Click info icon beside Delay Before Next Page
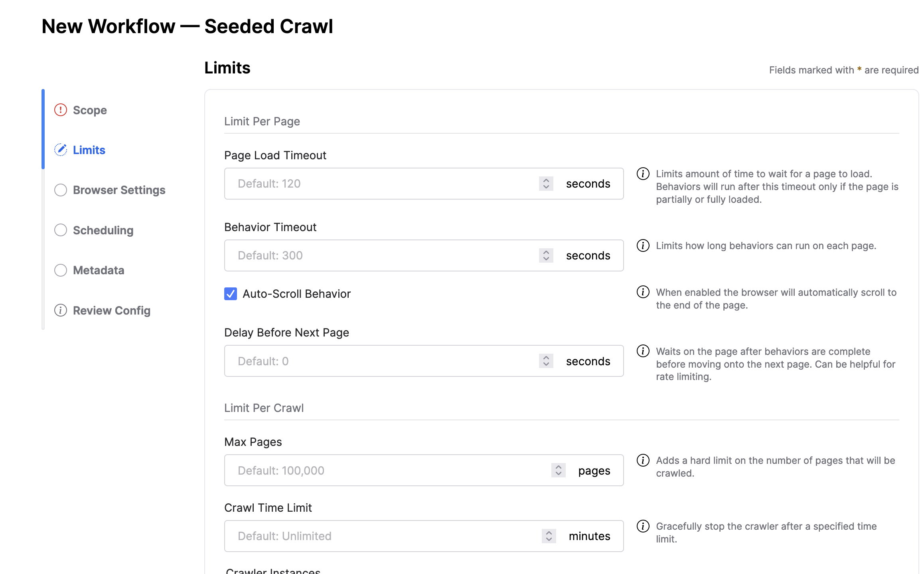The width and height of the screenshot is (924, 574). click(x=643, y=351)
